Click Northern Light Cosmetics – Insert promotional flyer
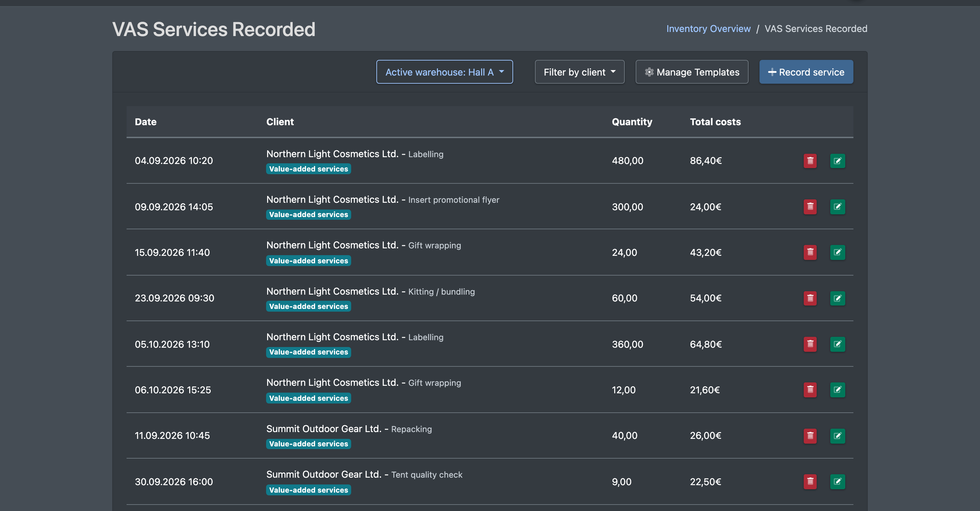Viewport: 980px width, 511px height. point(383,199)
